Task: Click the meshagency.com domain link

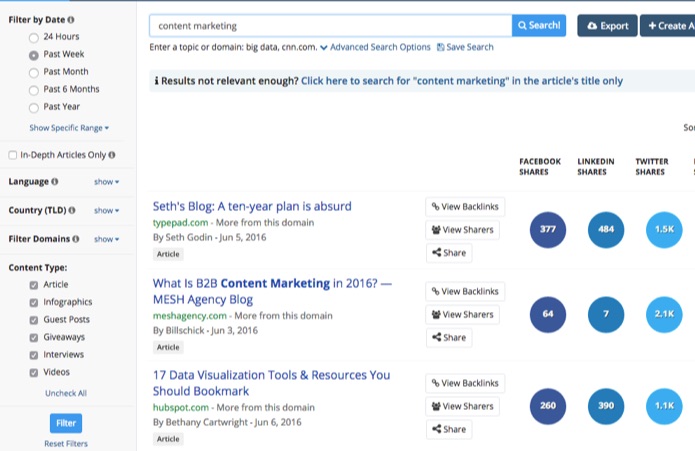Action: point(190,316)
